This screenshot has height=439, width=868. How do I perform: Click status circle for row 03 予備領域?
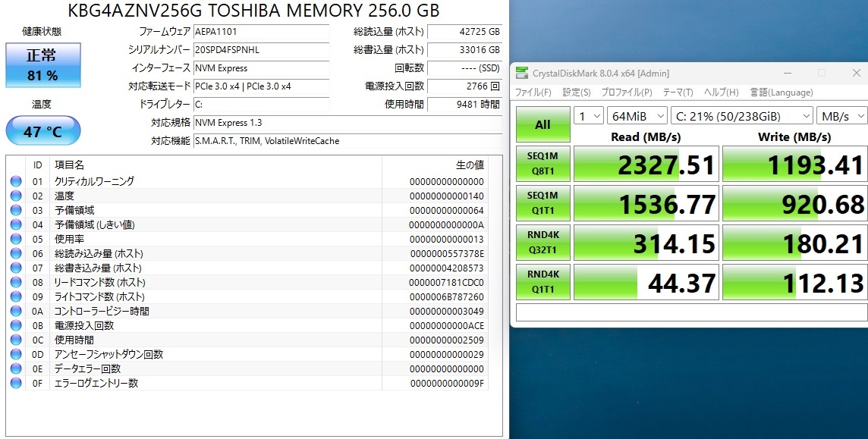click(x=15, y=209)
